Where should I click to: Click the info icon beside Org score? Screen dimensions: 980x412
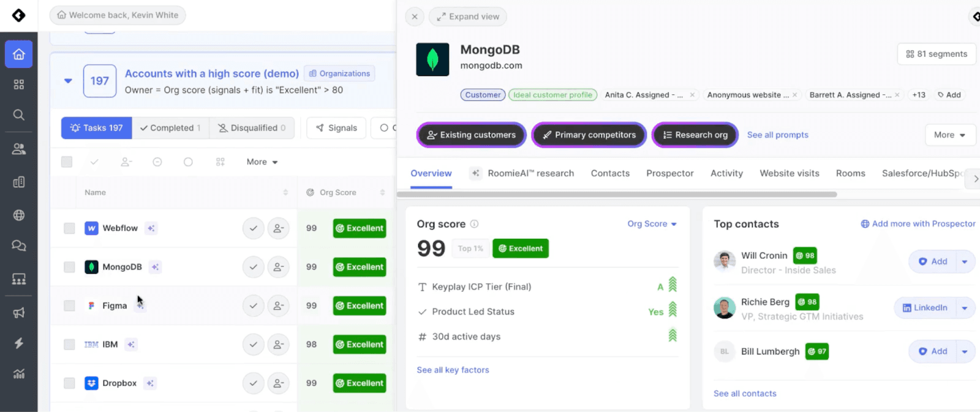pyautogui.click(x=474, y=224)
